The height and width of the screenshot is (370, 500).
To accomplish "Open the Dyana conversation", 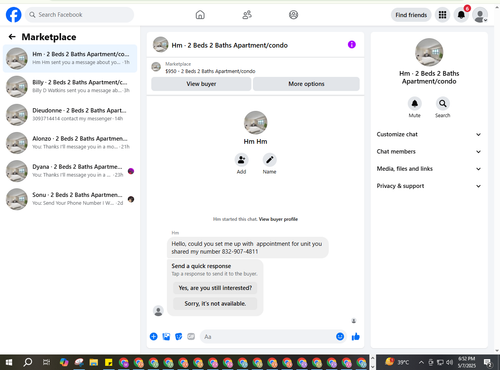I will [x=70, y=171].
